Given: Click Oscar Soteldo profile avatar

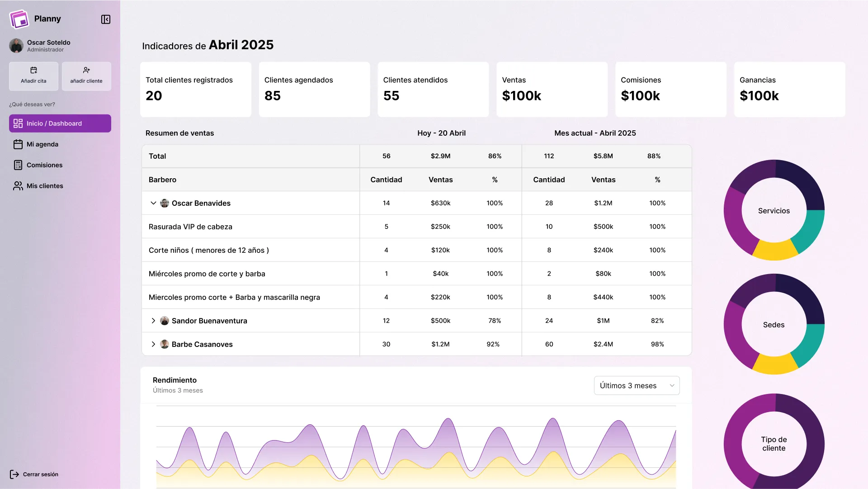Looking at the screenshot, I should click(16, 46).
